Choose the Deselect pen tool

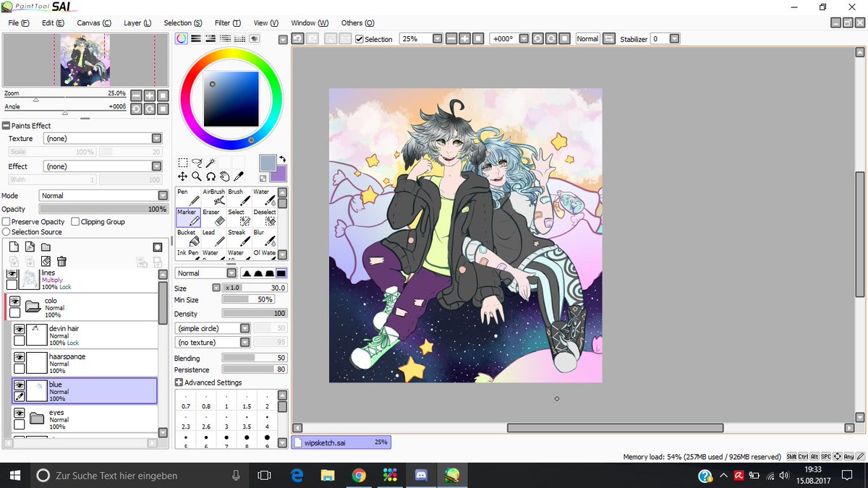264,217
